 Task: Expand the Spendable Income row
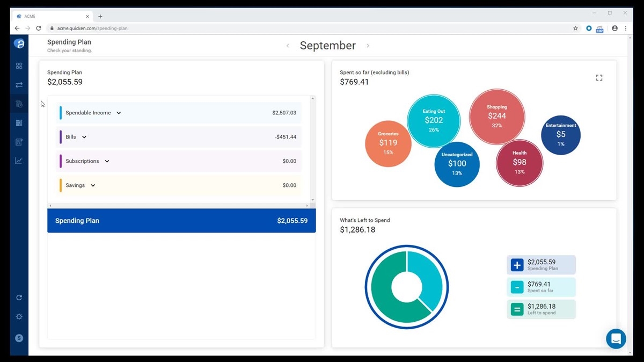119,113
